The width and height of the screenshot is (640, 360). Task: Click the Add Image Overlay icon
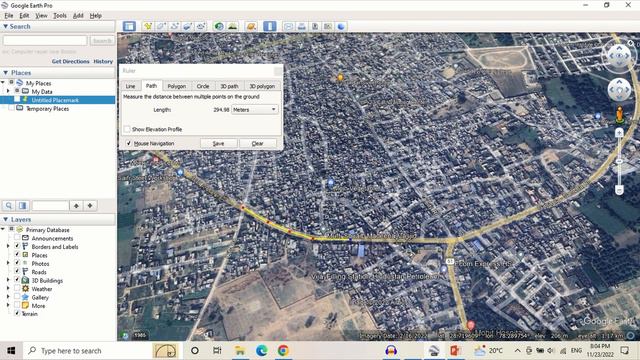[x=187, y=27]
